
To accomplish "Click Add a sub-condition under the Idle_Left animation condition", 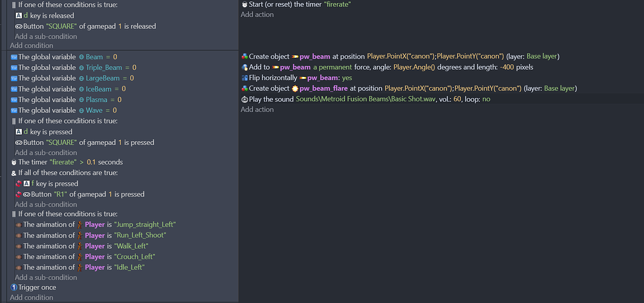I will 46,278.
